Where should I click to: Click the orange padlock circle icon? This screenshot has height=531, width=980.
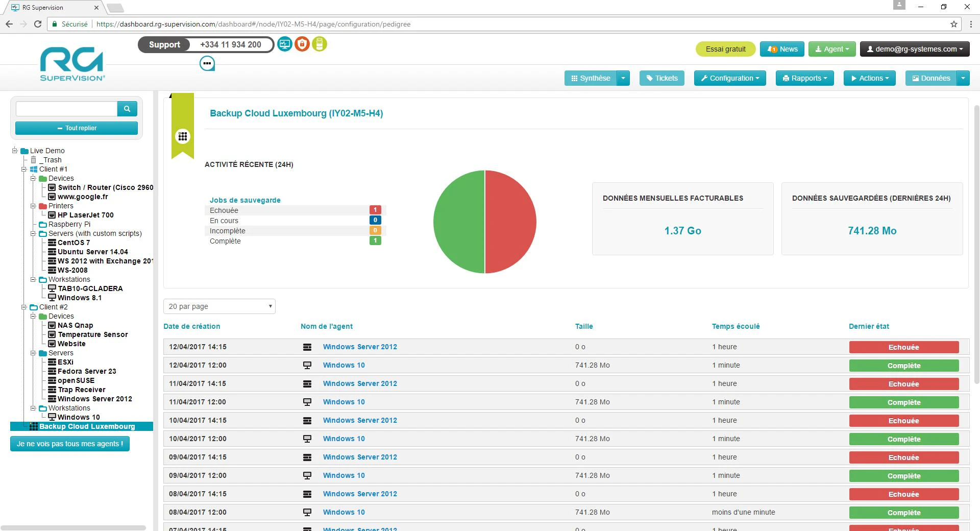tap(302, 44)
